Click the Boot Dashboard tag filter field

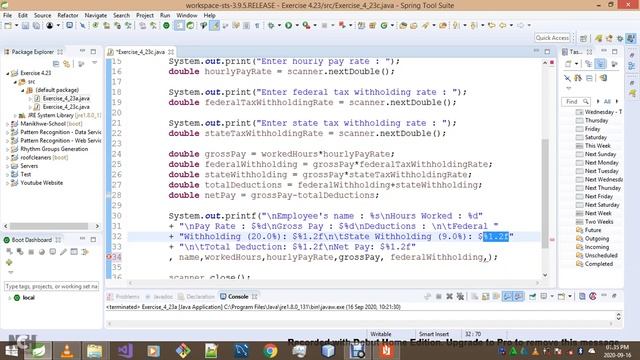51,287
